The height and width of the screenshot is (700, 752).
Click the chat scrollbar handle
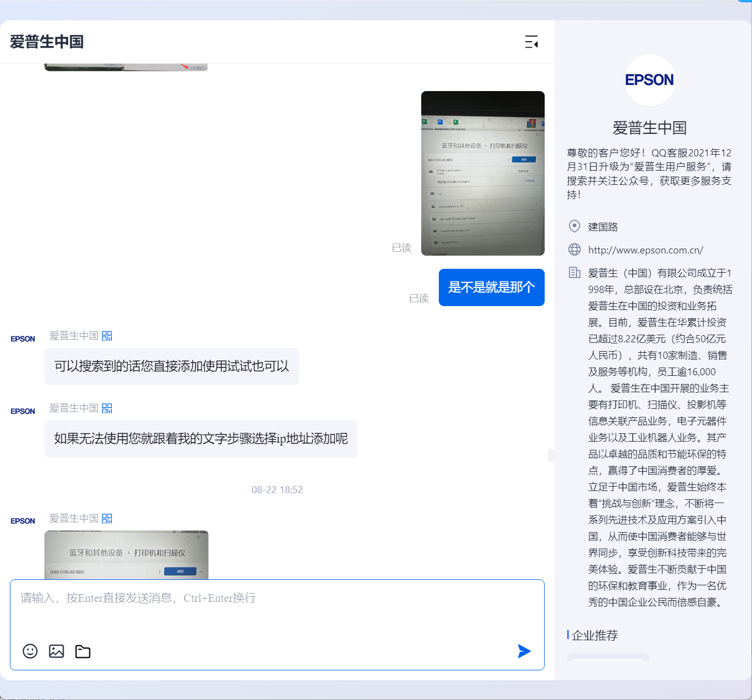pyautogui.click(x=551, y=455)
